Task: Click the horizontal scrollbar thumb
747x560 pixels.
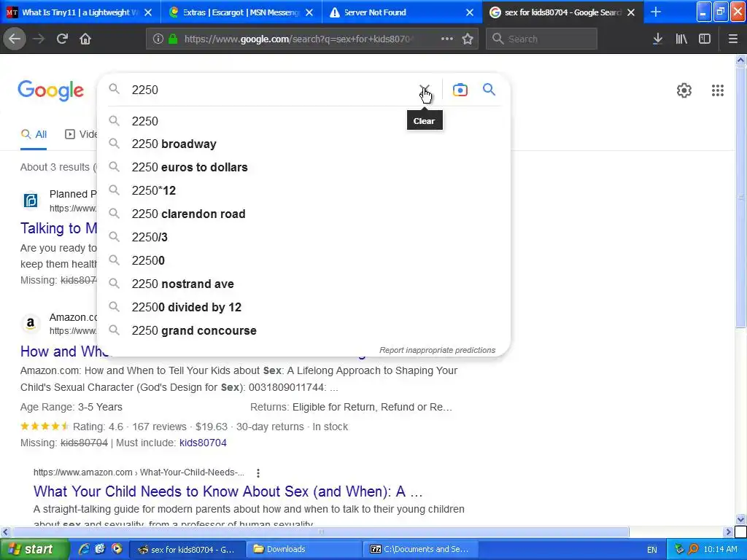Action: click(320, 532)
